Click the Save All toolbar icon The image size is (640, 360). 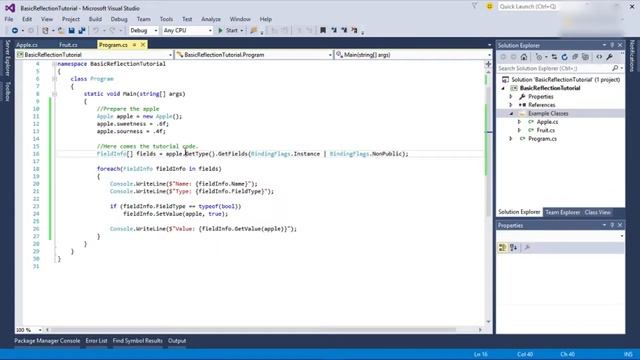(82, 31)
